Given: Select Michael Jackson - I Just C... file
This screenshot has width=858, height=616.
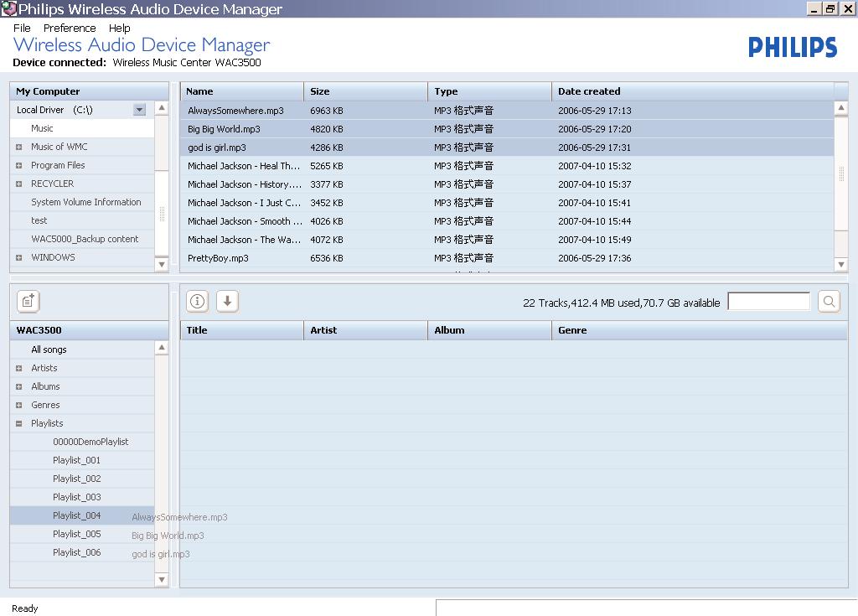Looking at the screenshot, I should point(507,203).
